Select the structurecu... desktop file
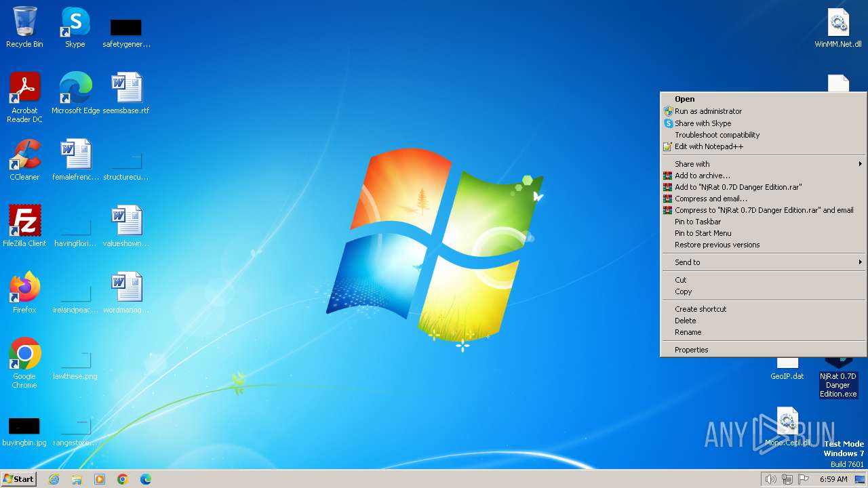 [126, 166]
